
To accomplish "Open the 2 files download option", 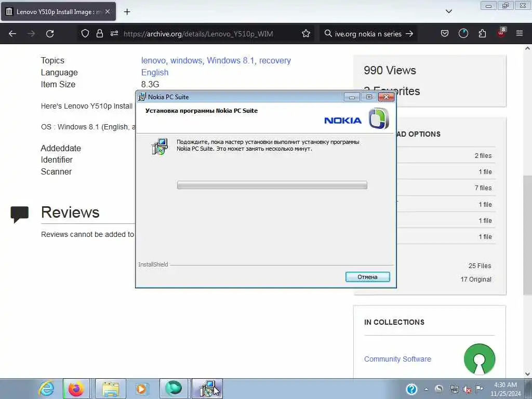I will point(483,156).
